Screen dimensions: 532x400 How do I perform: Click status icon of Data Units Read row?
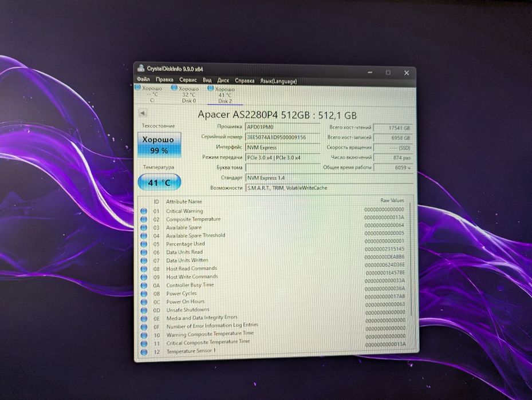click(x=144, y=252)
